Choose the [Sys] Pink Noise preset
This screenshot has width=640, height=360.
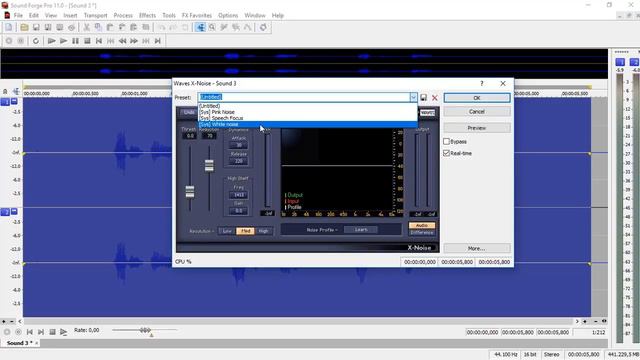[308, 112]
